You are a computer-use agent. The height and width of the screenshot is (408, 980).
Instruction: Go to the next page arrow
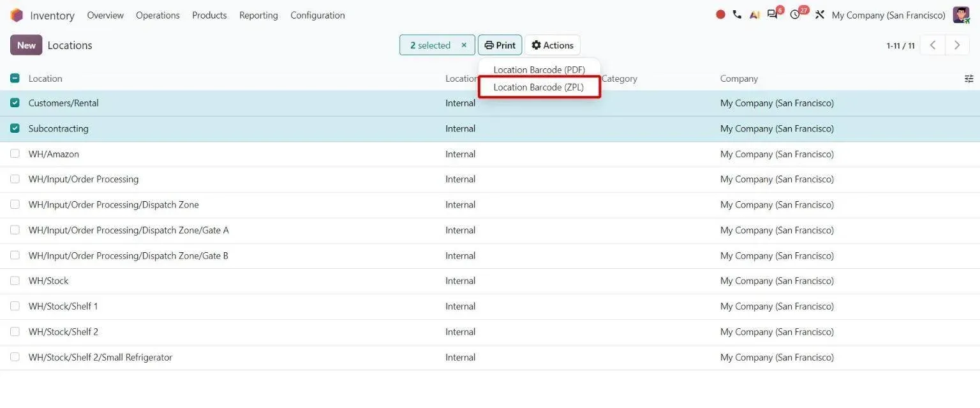[957, 45]
